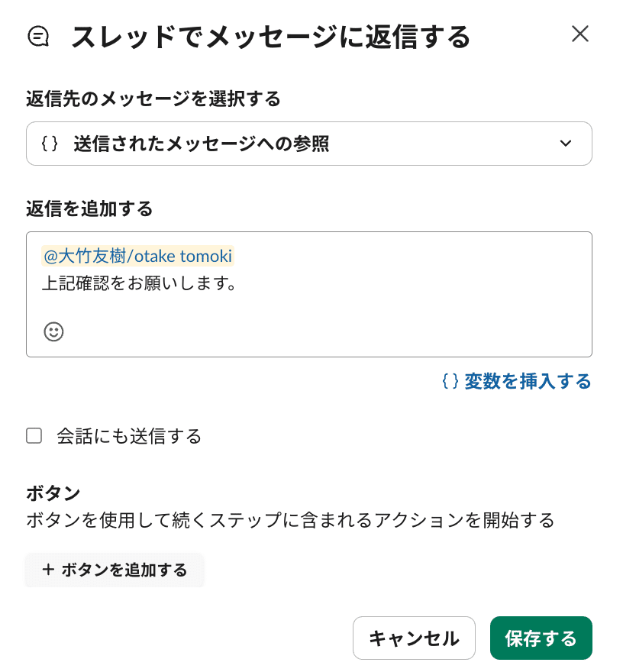Image resolution: width=623 pixels, height=672 pixels.
Task: Expand the message selector via its chevron
Action: (566, 143)
